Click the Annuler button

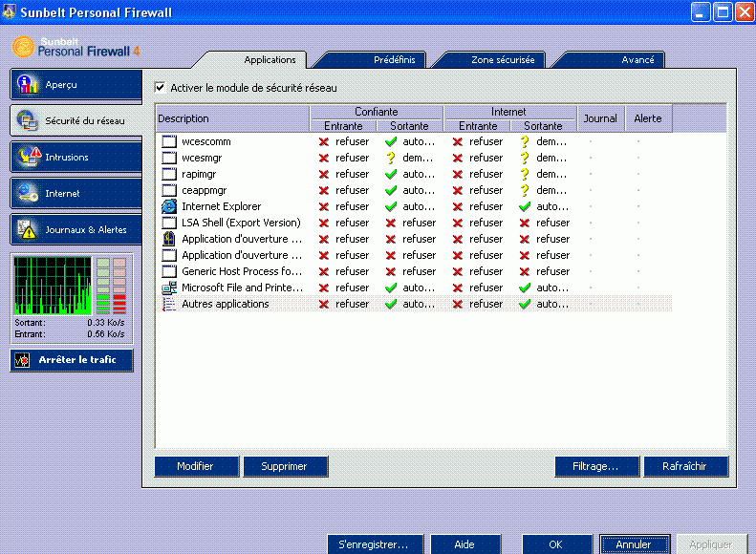click(x=635, y=544)
